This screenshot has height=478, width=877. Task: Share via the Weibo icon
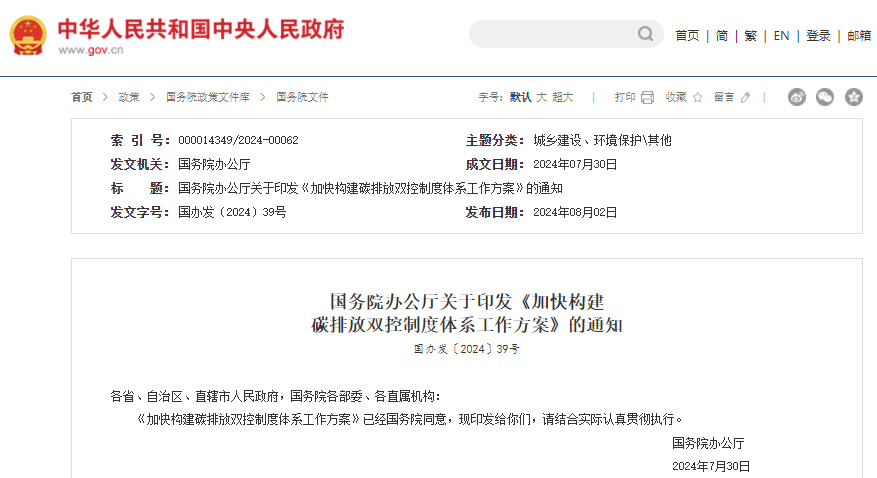(x=797, y=97)
